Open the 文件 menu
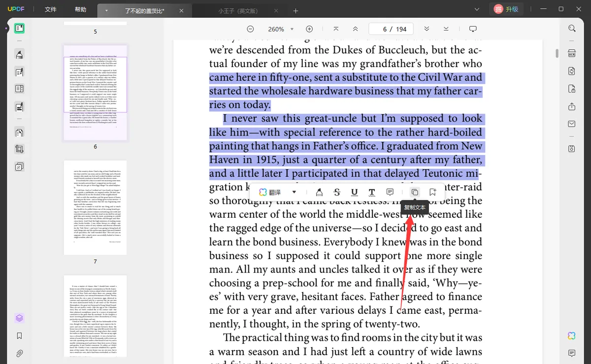This screenshot has width=591, height=364. (x=50, y=9)
